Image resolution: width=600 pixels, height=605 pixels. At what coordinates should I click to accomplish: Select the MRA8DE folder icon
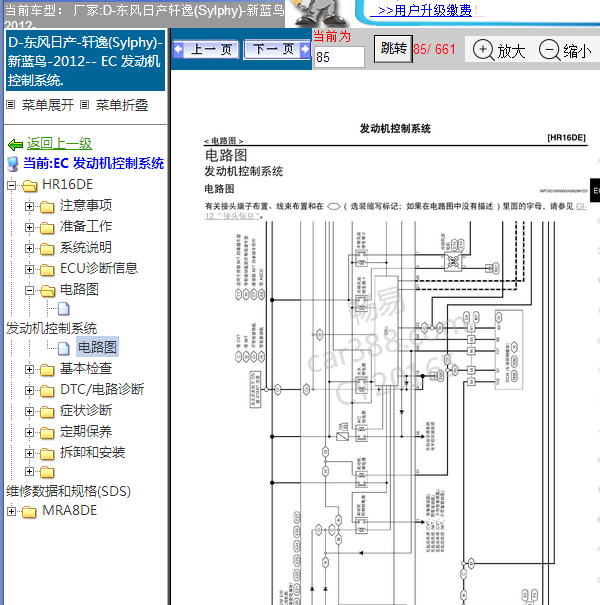point(29,512)
